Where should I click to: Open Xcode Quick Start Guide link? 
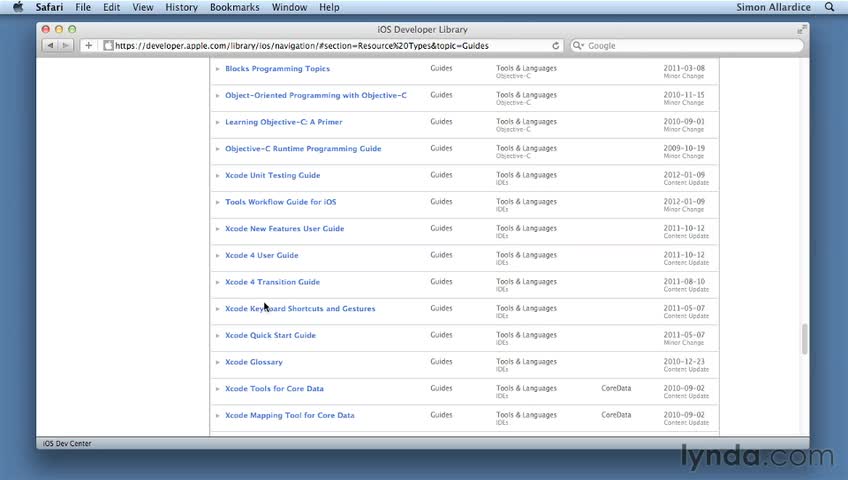coord(270,335)
